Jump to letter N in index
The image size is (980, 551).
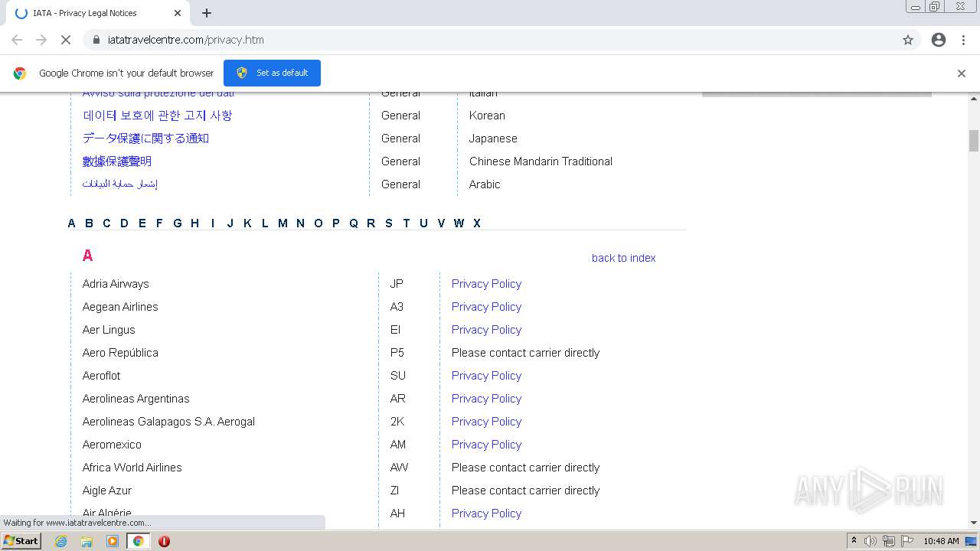click(x=300, y=223)
